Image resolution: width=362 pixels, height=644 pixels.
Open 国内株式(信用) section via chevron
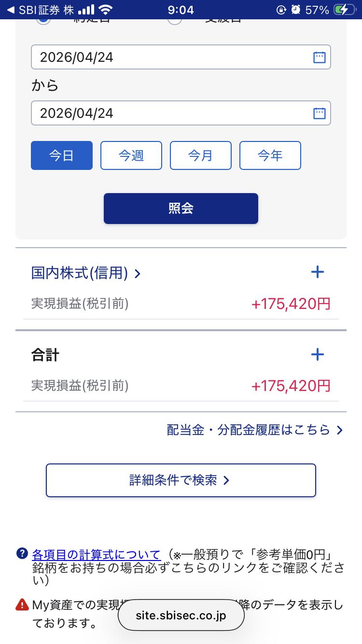click(137, 274)
